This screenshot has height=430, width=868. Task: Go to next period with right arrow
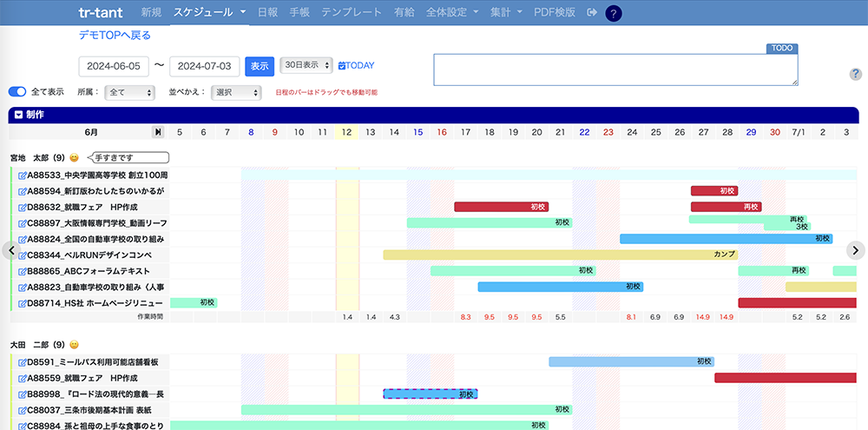point(856,250)
